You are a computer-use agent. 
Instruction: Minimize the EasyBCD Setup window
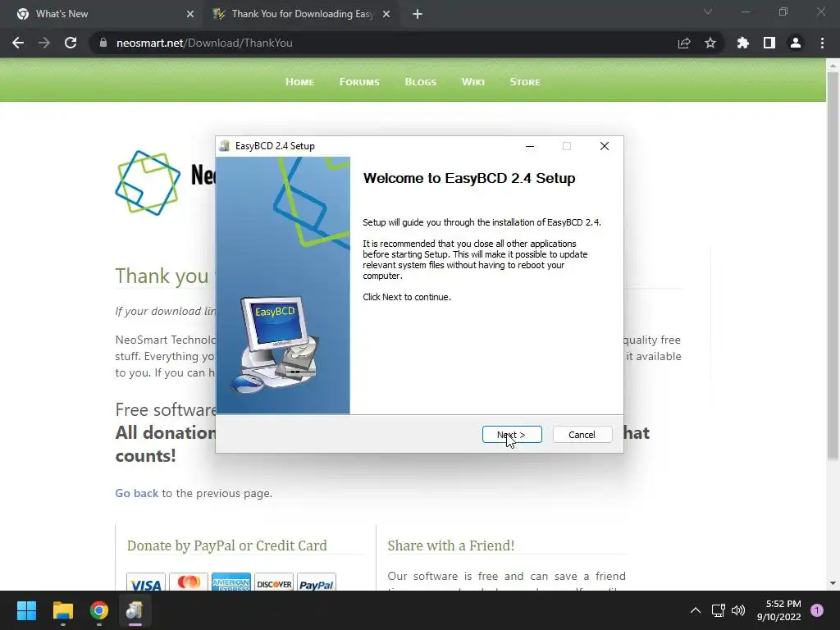click(x=530, y=146)
